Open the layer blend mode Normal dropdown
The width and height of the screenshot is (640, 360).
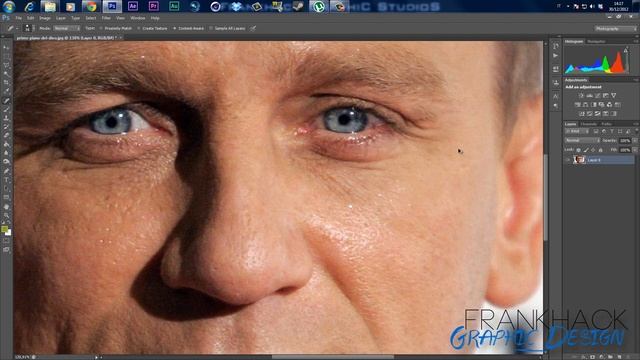582,140
